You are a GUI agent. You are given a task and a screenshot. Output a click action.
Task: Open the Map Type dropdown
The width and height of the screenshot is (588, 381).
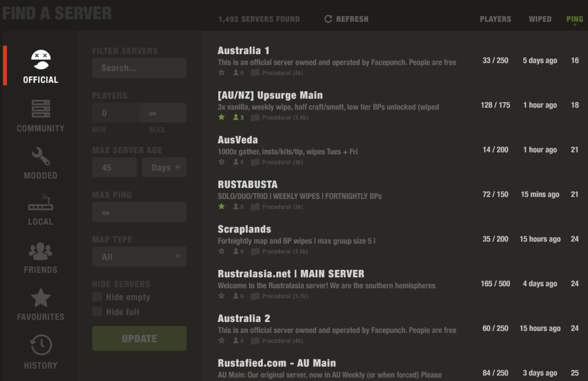139,256
